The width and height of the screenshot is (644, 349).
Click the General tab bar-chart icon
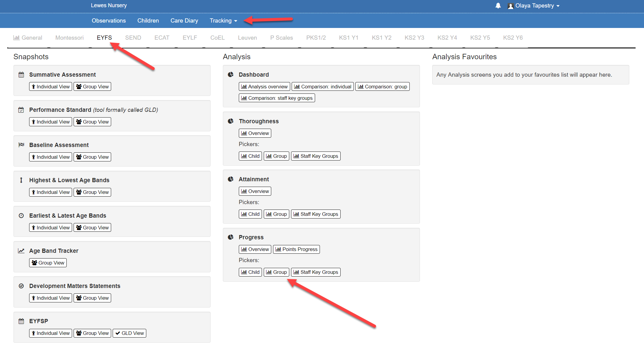click(16, 38)
